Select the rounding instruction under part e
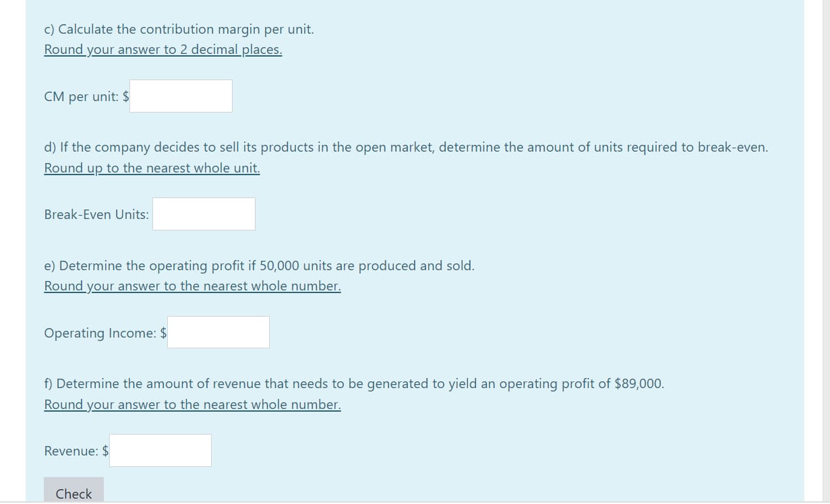This screenshot has width=830, height=504. tap(192, 286)
